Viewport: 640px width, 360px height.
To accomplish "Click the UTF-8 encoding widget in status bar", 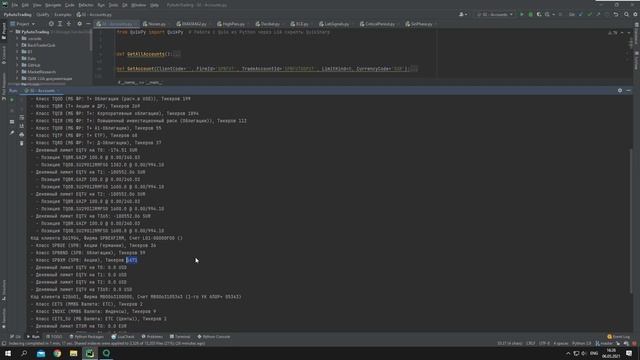I will [x=545, y=344].
